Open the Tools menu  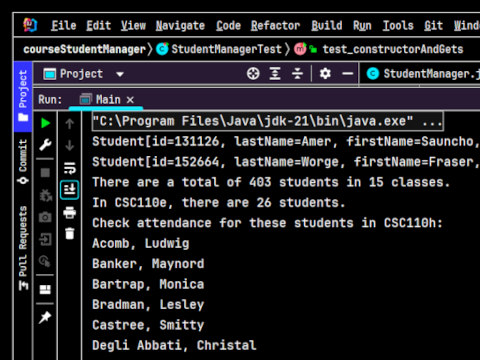pyautogui.click(x=398, y=26)
